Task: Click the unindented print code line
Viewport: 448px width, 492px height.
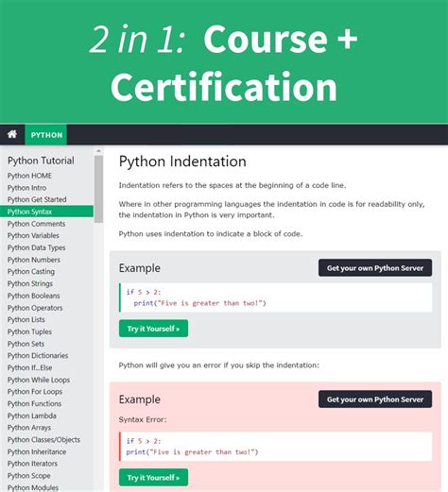Action: (x=192, y=452)
